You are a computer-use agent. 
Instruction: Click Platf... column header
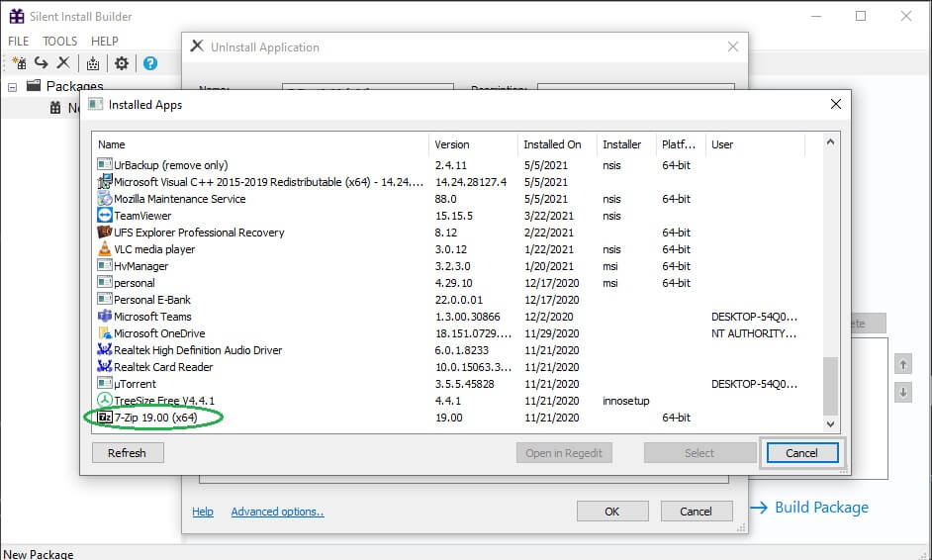(681, 144)
